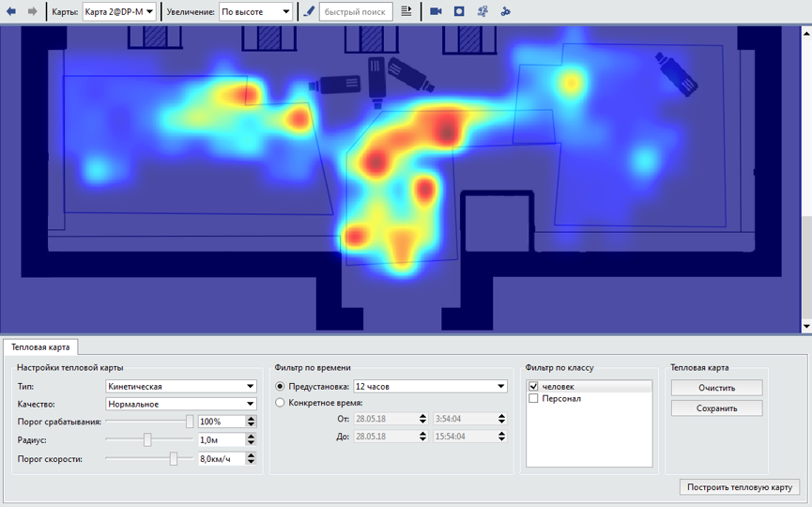Screen dimensions: 812x507
Task: Open the "Качество" Нормальное dropdown
Action: [x=181, y=404]
